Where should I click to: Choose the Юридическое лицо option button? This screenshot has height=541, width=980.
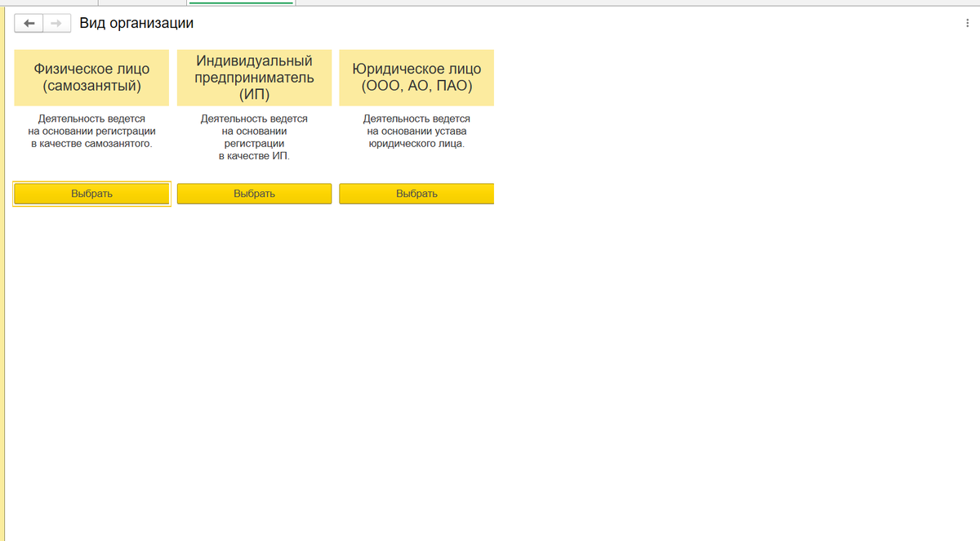(416, 194)
